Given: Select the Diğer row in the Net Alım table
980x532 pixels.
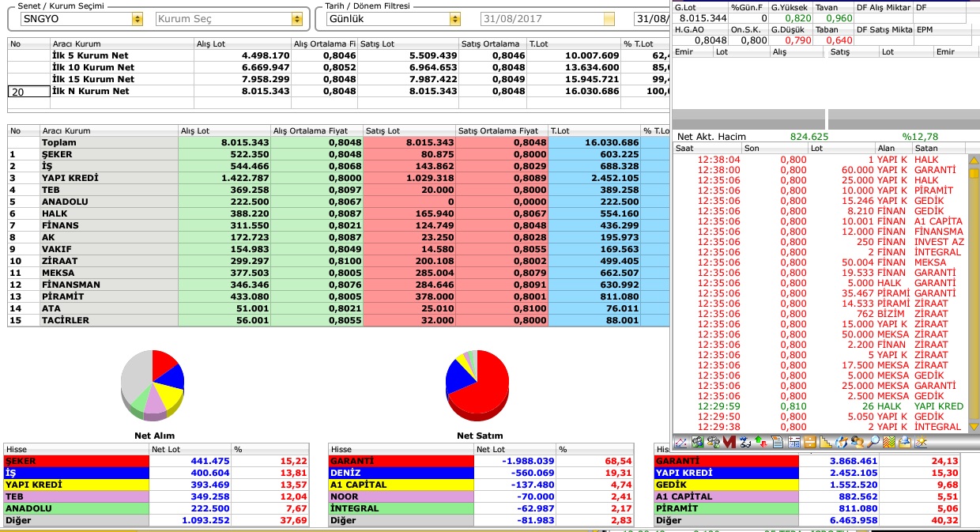Looking at the screenshot, I should pos(156,520).
